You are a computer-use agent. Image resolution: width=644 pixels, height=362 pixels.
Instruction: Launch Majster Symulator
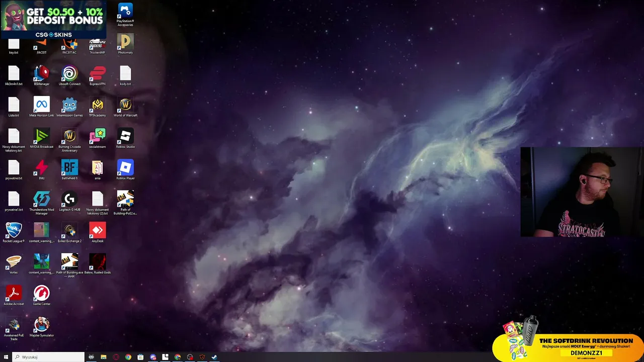[x=42, y=327]
